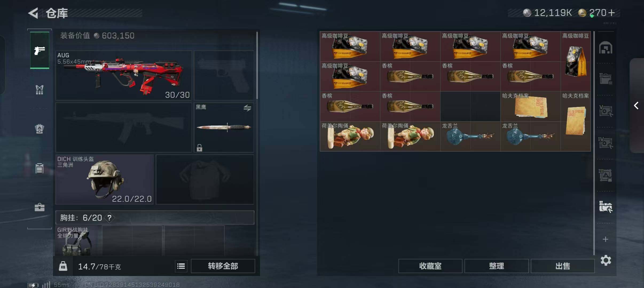The width and height of the screenshot is (644, 288).
Task: Click the 胸挂 question mark help icon
Action: [109, 218]
